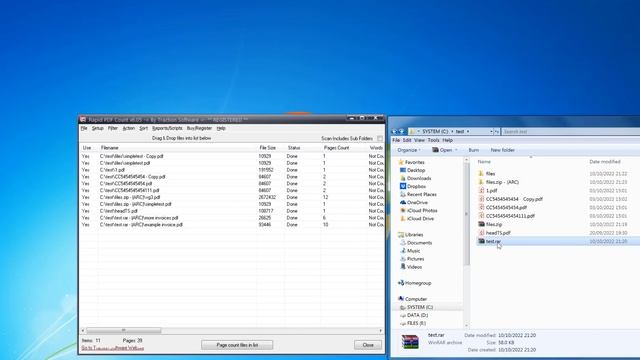Select the C:\test\headTS.pdf row

coord(232,211)
